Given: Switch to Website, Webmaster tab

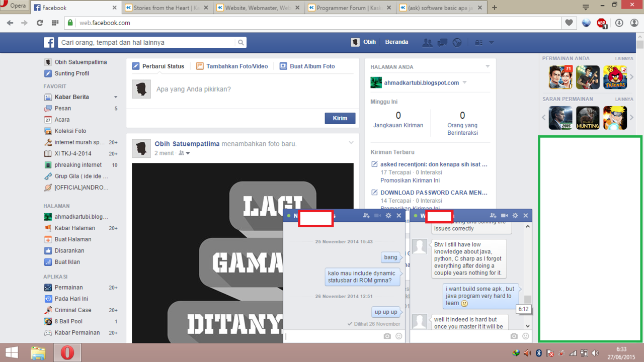Looking at the screenshot, I should pos(258,8).
